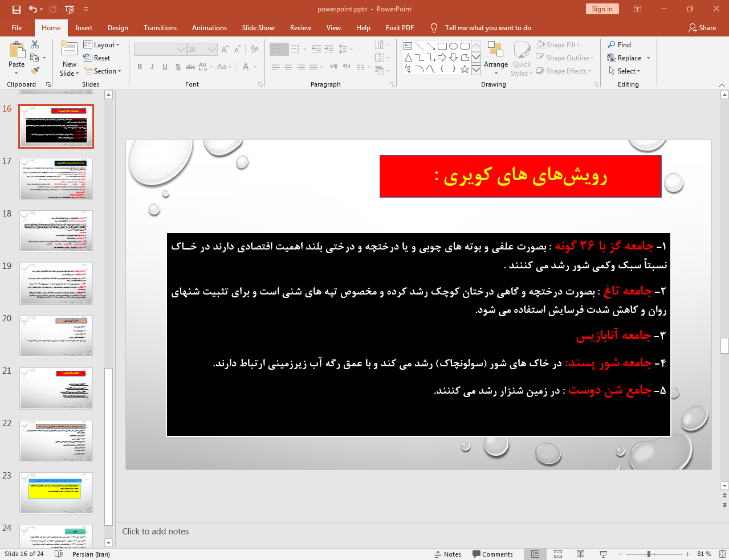Open the Animations tab
This screenshot has width=729, height=560.
[209, 28]
